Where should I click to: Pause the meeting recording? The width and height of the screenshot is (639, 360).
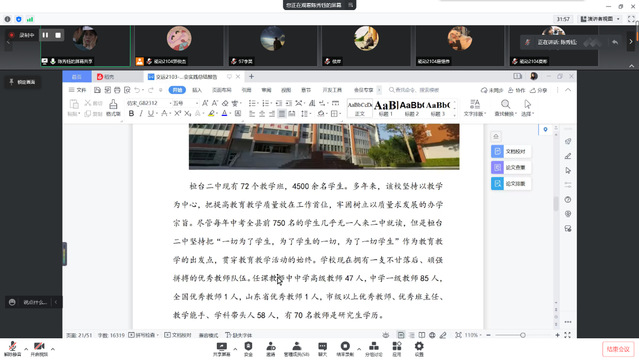pos(45,35)
